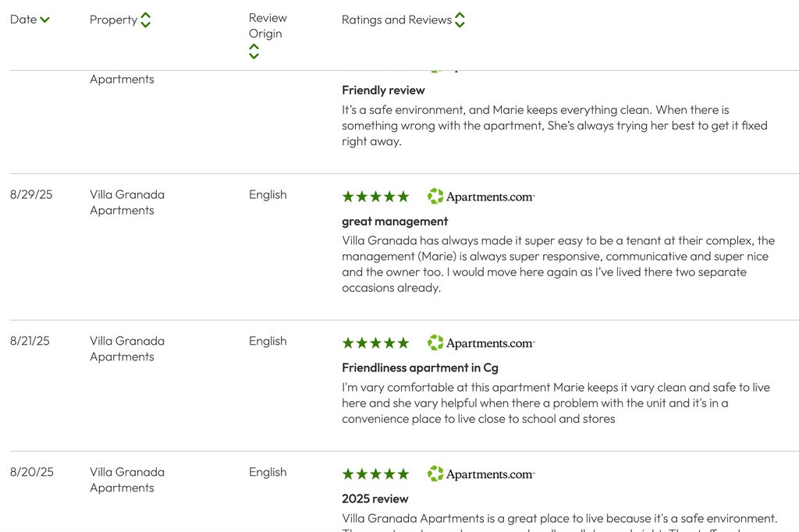The height and width of the screenshot is (532, 799).
Task: Select the "Ratings and Reviews" header text
Action: (396, 20)
